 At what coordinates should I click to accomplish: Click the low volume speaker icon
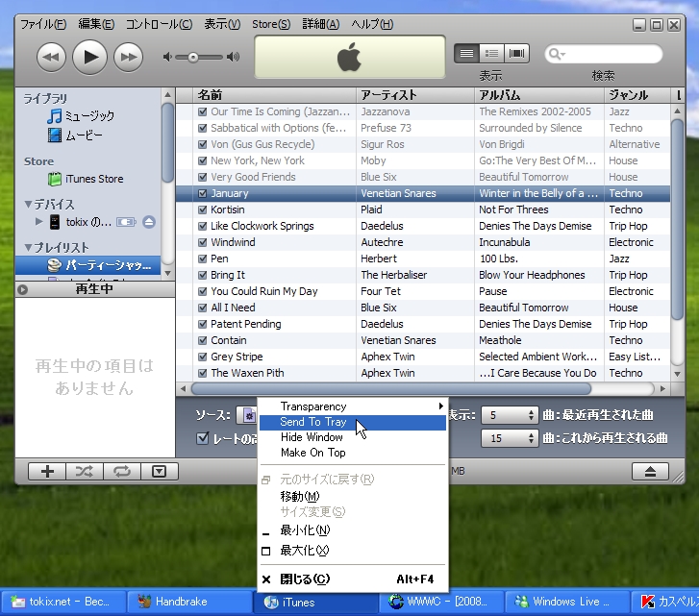(x=167, y=57)
